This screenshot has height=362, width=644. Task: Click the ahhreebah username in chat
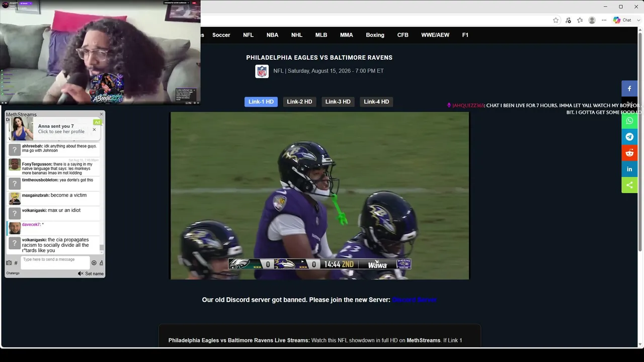(x=32, y=146)
